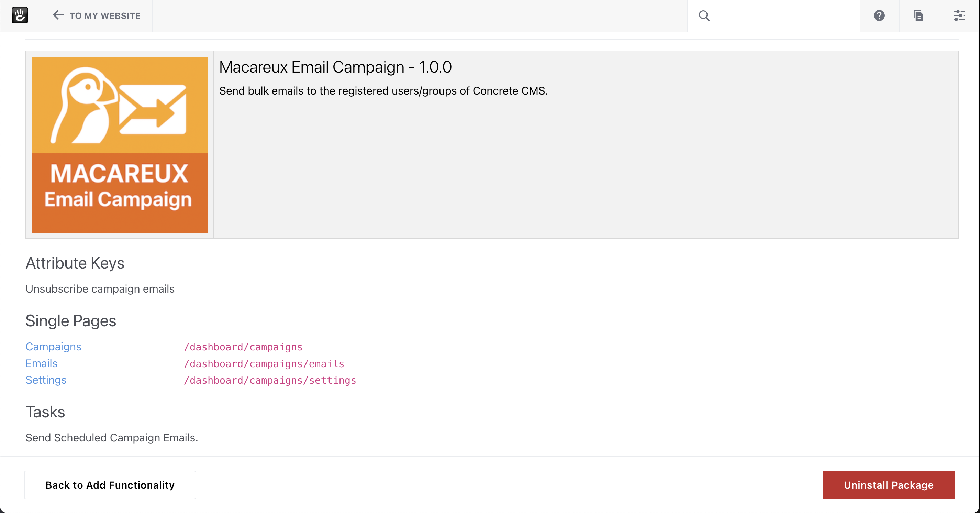Screen dimensions: 980x513
Task: Open the Campaigns single page link
Action: click(53, 347)
